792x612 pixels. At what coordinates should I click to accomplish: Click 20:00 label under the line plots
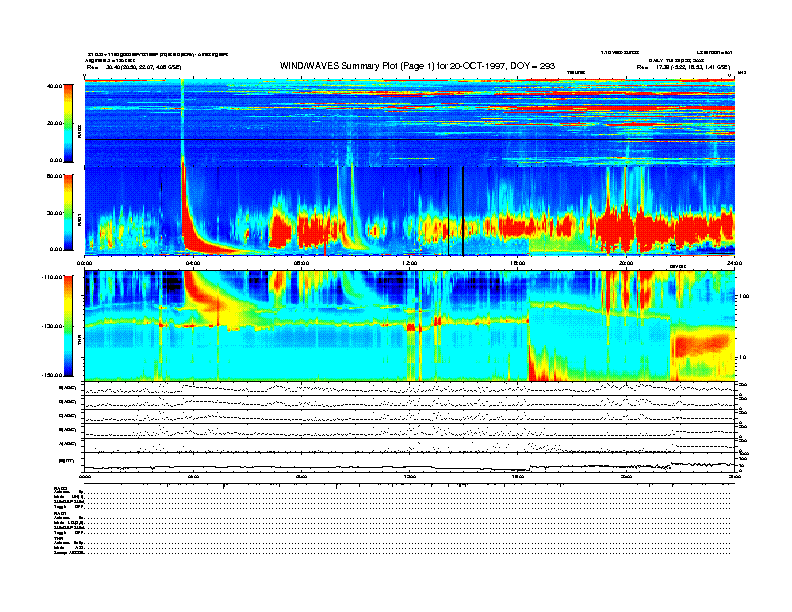[x=626, y=476]
